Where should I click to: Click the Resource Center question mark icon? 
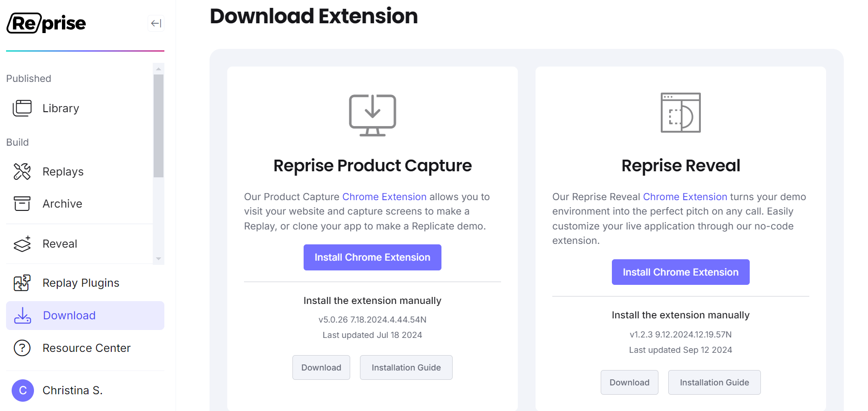[x=22, y=348]
